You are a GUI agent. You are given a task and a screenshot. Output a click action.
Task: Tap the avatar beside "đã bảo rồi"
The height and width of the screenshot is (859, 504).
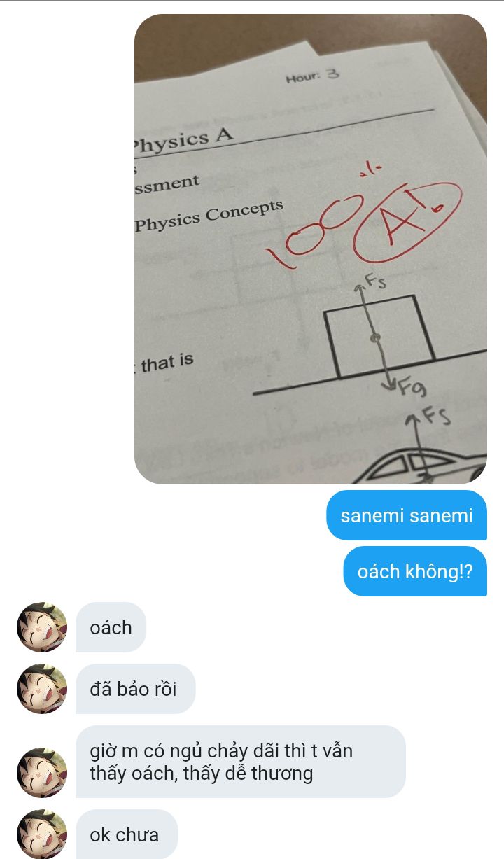click(x=42, y=689)
